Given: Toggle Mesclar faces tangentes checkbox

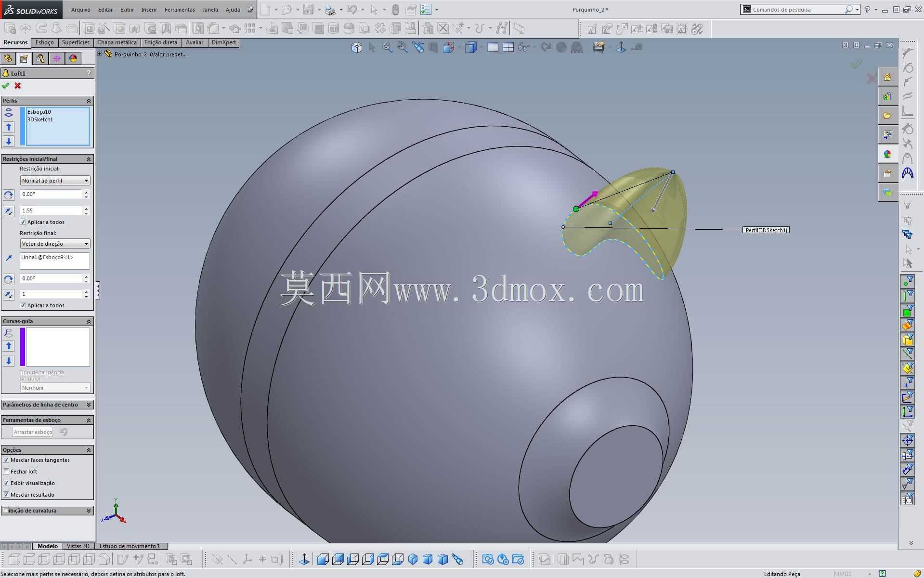Looking at the screenshot, I should (6, 460).
